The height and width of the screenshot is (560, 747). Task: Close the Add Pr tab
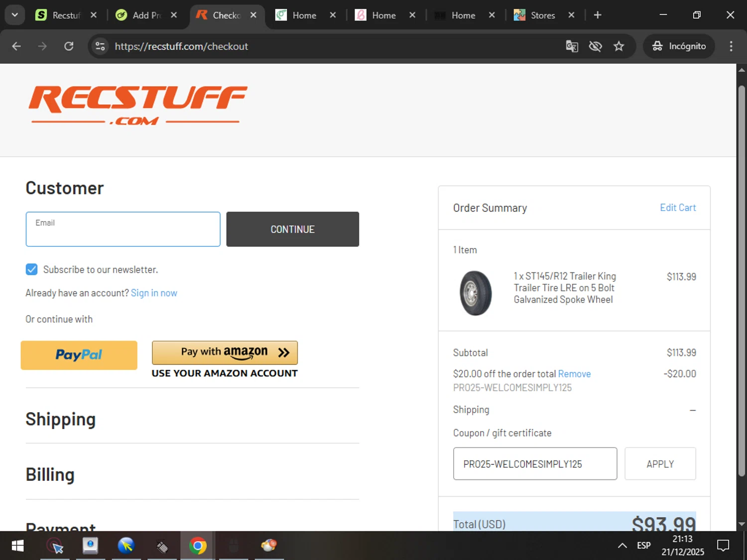coord(173,15)
